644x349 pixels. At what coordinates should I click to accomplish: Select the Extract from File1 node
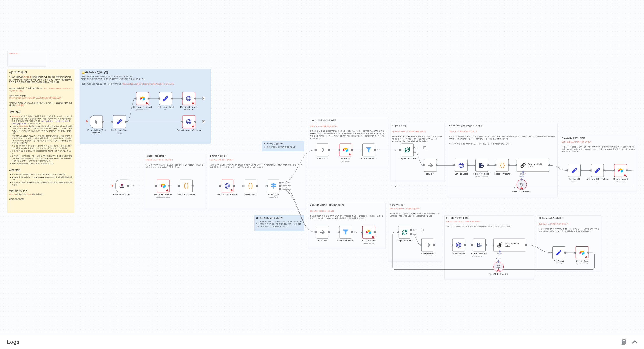click(x=482, y=165)
